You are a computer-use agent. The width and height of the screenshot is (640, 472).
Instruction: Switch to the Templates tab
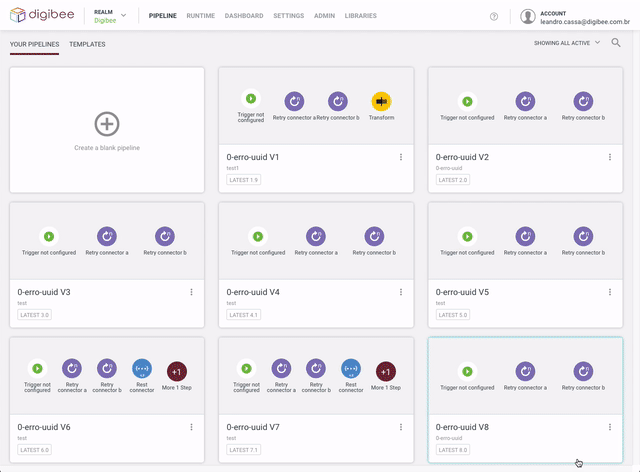(x=87, y=44)
